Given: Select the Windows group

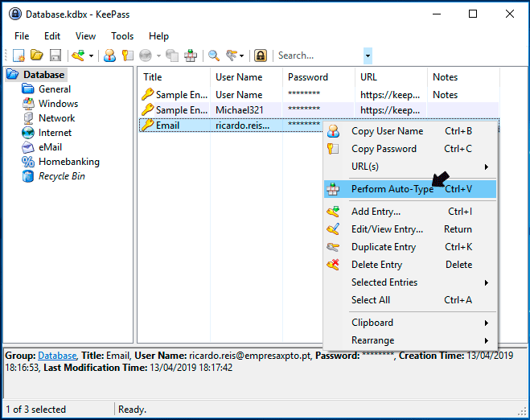Looking at the screenshot, I should tap(58, 104).
